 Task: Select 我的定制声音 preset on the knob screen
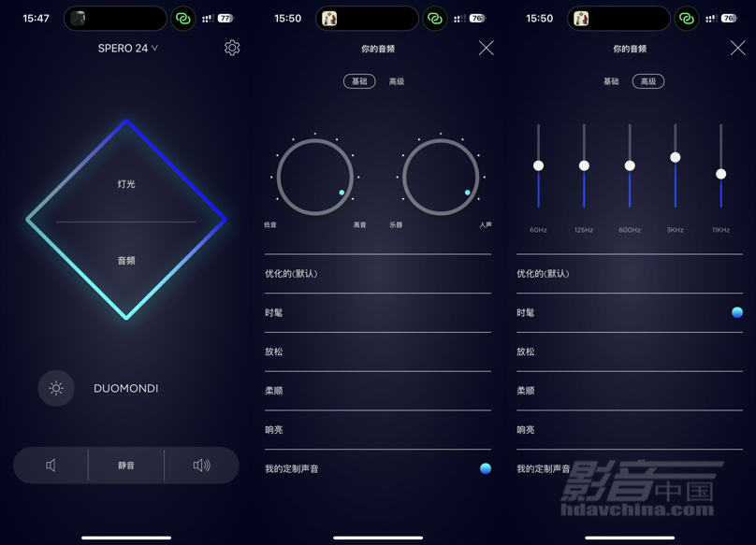pyautogui.click(x=378, y=468)
